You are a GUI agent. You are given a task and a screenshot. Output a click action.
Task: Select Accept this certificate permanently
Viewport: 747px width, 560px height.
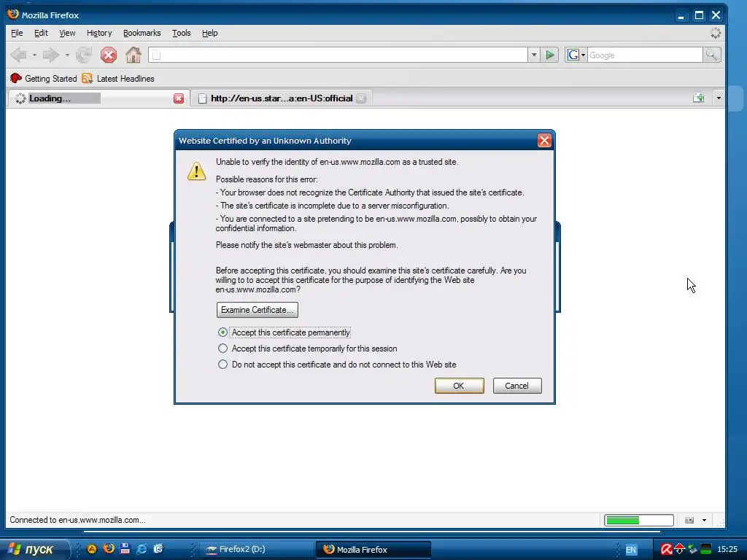tap(285, 332)
